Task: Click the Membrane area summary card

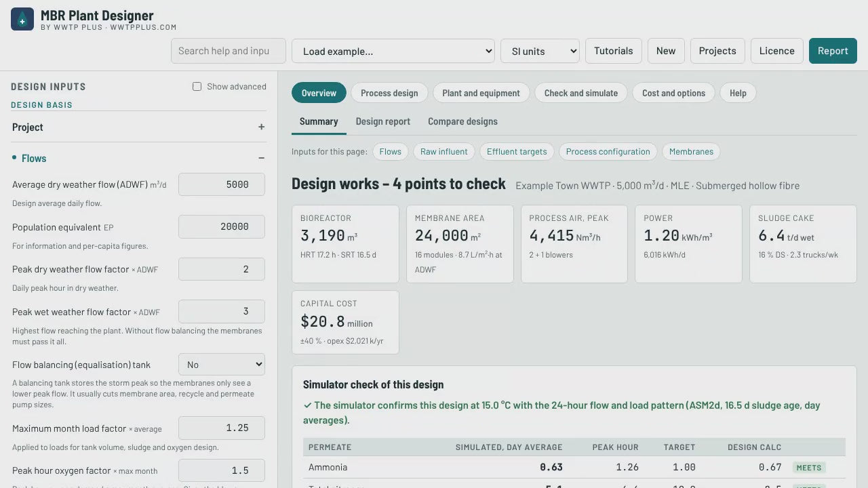Action: [x=460, y=244]
